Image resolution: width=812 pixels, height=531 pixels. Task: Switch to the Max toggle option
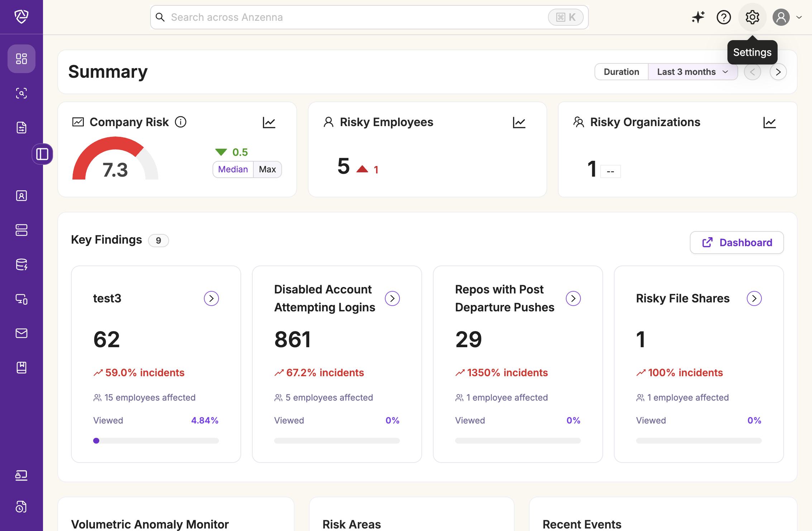click(x=267, y=169)
